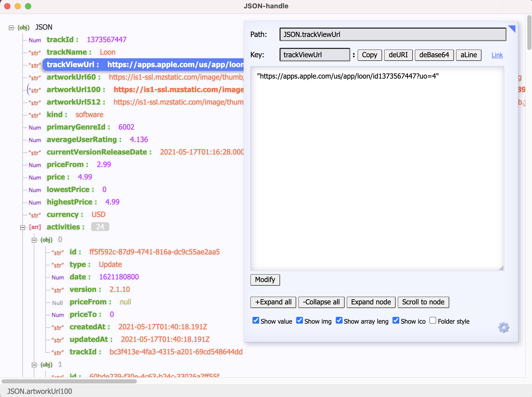Collapse activities object 1
Screen dimensions: 532x397
34,365
